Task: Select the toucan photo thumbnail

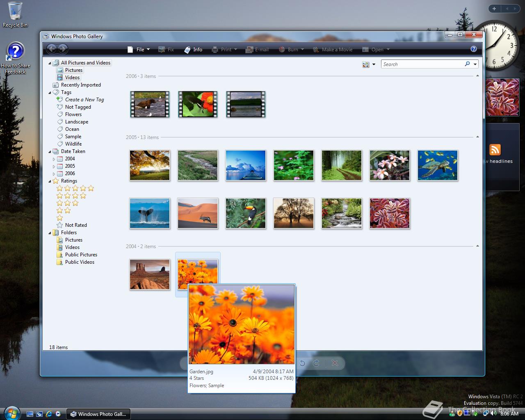Action: pos(246,213)
